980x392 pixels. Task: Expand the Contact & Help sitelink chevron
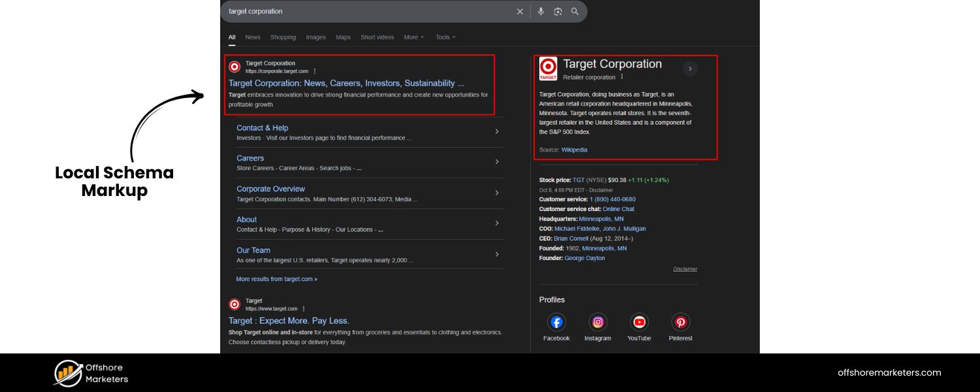pyautogui.click(x=497, y=131)
